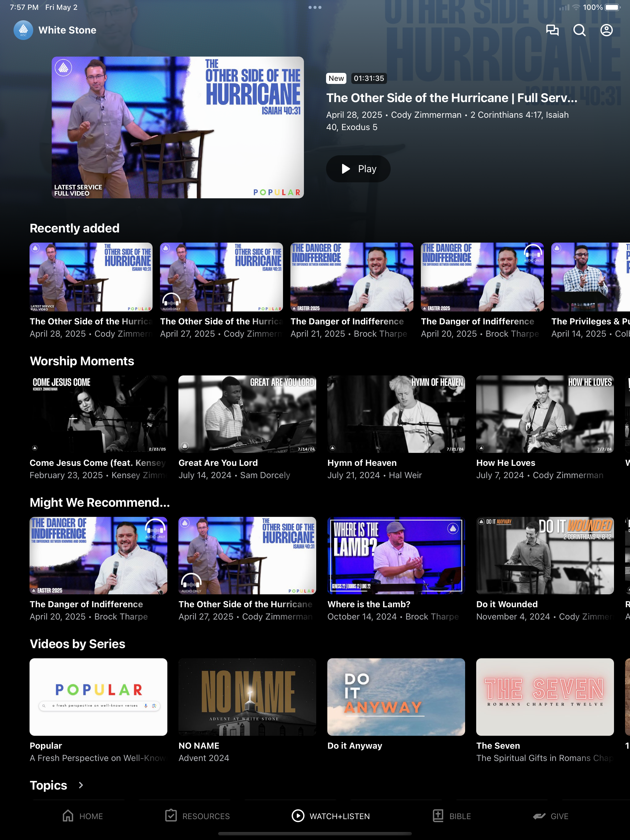Viewport: 630px width, 840px height.
Task: Open The Privileges April 14 thumbnail
Action: (591, 277)
